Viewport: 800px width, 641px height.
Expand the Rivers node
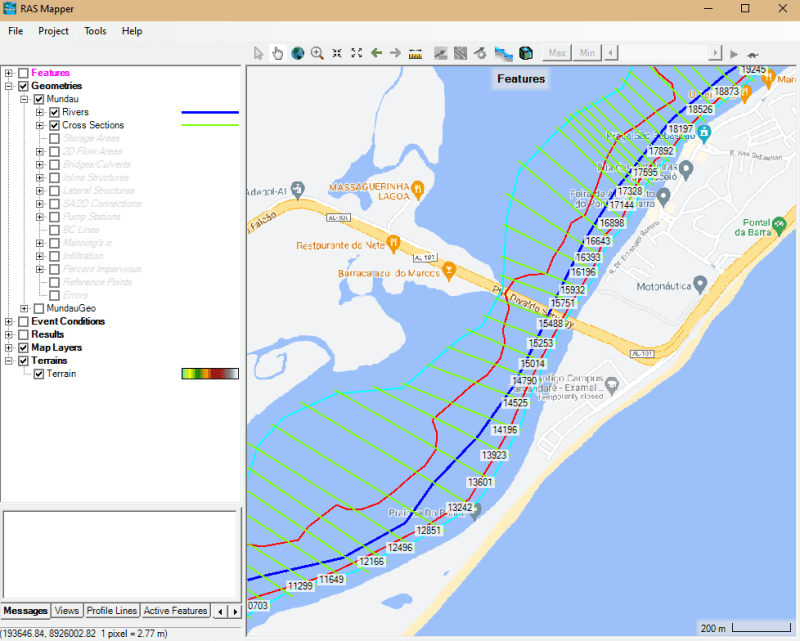pyautogui.click(x=40, y=112)
